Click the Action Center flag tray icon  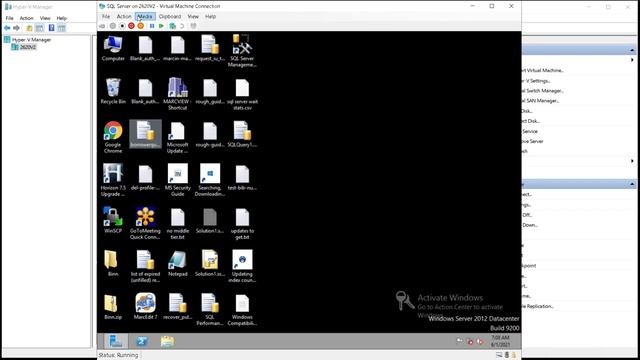(x=460, y=341)
